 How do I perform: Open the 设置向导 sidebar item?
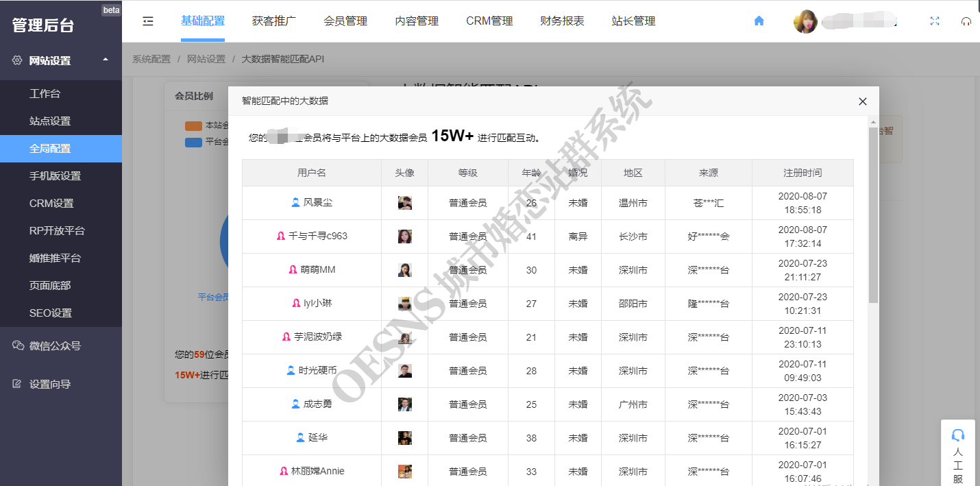[x=61, y=384]
